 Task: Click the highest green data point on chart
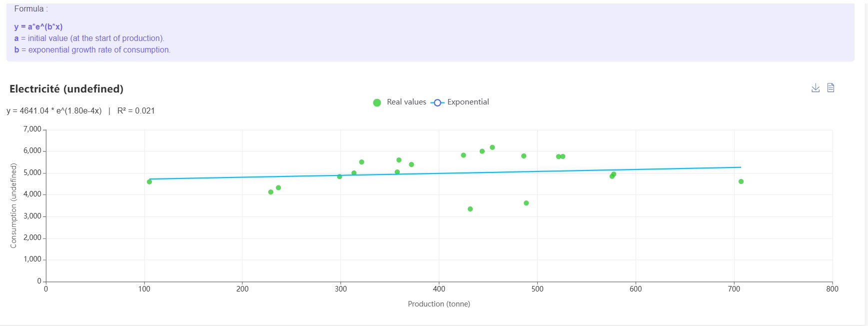pyautogui.click(x=492, y=147)
